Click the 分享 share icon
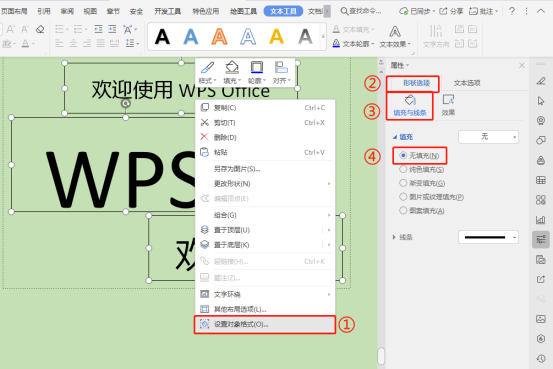Image resolution: width=553 pixels, height=369 pixels. click(451, 11)
